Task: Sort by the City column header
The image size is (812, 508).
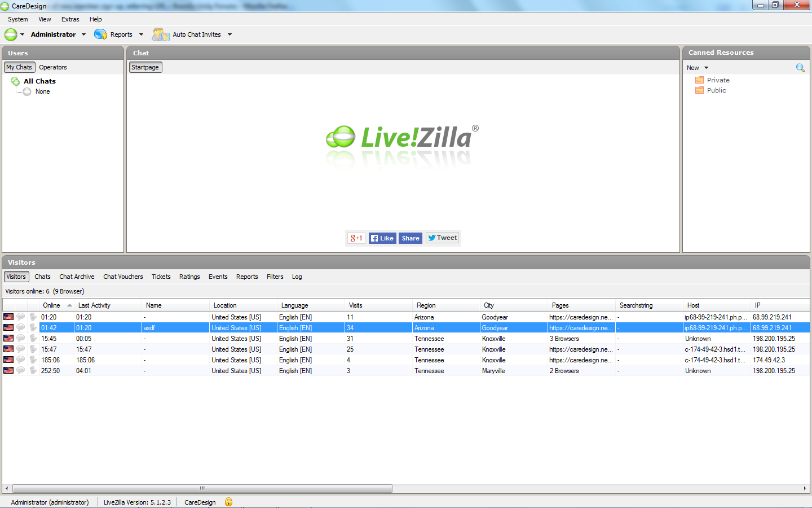Action: click(514, 305)
